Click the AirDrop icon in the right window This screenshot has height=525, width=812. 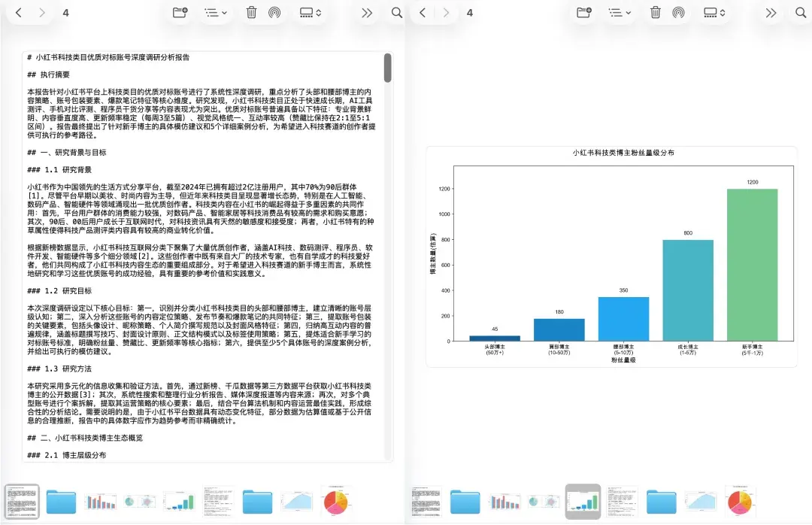678,13
